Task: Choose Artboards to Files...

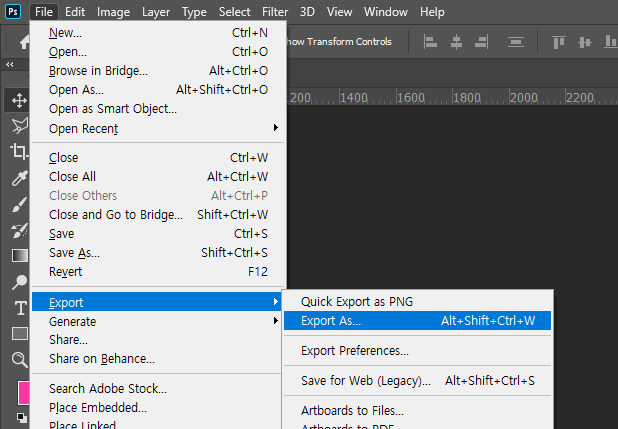Action: pyautogui.click(x=417, y=410)
